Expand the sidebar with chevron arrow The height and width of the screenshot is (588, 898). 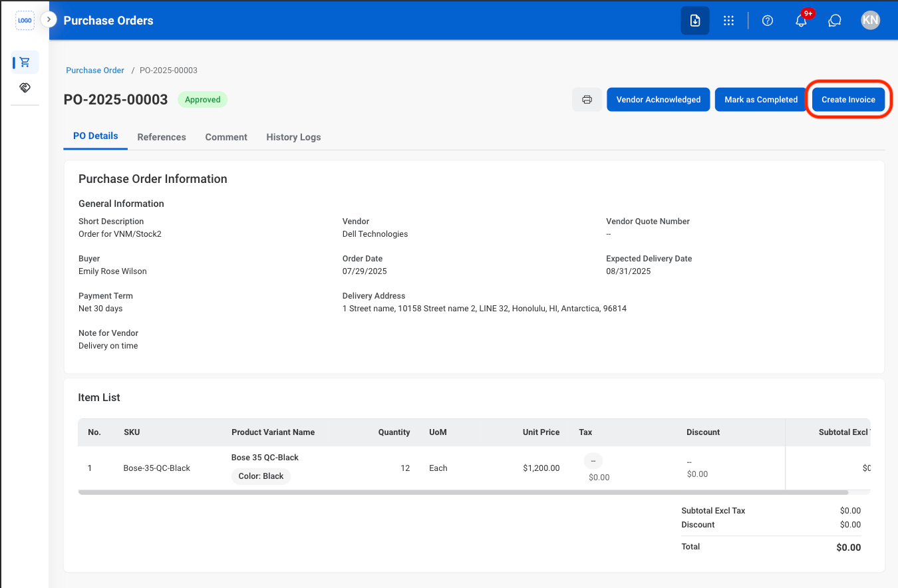point(49,20)
